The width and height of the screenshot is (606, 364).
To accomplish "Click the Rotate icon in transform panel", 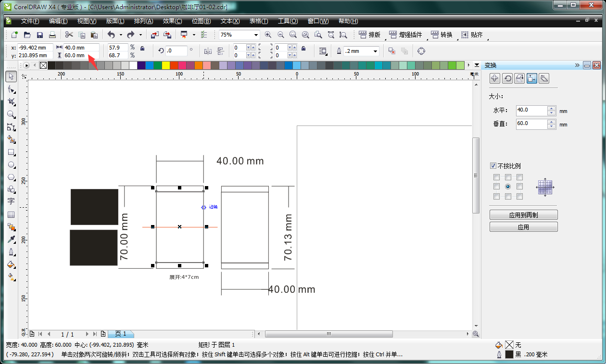I will coord(507,78).
